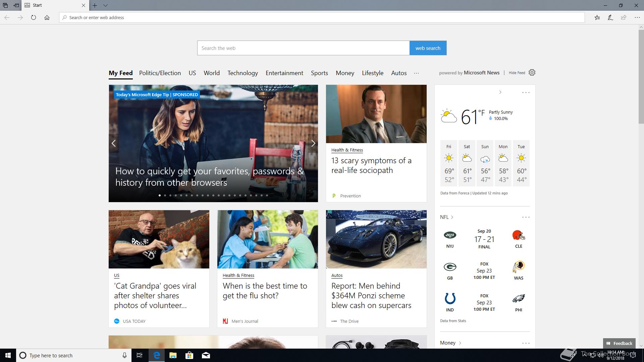Click the page vertical scrollbar thumb
This screenshot has width=644, height=362.
pos(641,76)
